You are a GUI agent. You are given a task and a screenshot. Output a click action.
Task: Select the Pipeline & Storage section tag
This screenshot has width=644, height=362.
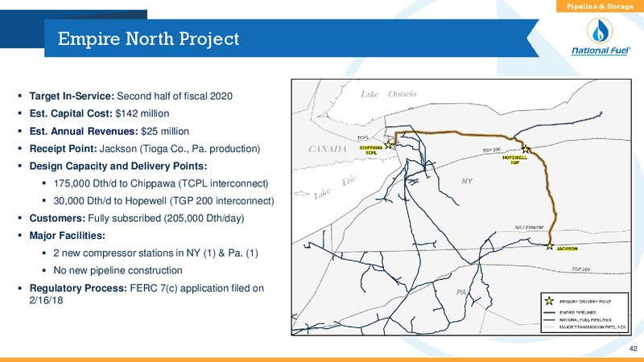pyautogui.click(x=600, y=6)
